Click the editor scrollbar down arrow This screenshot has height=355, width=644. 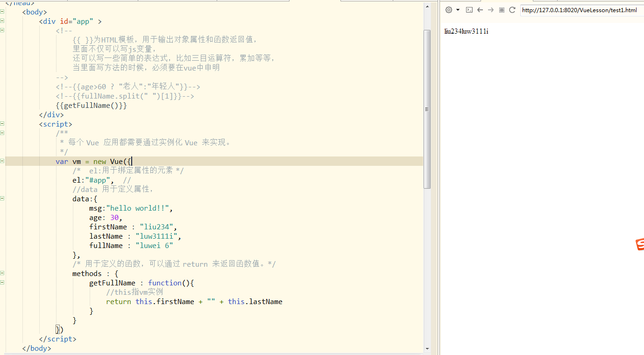[427, 348]
